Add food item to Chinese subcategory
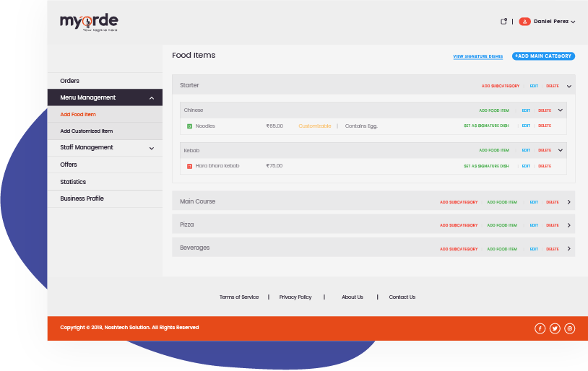588x371 pixels. click(494, 110)
